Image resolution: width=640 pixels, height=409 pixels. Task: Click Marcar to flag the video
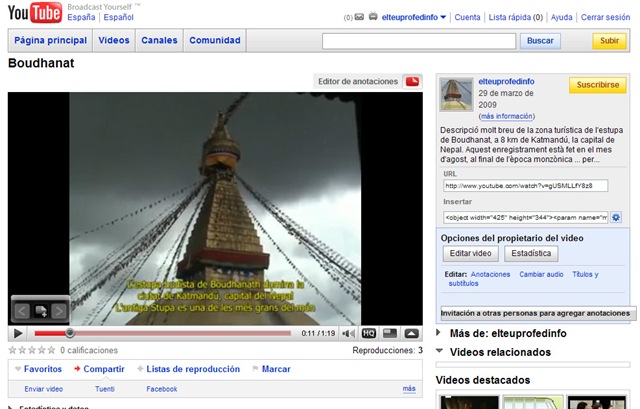[x=276, y=369]
